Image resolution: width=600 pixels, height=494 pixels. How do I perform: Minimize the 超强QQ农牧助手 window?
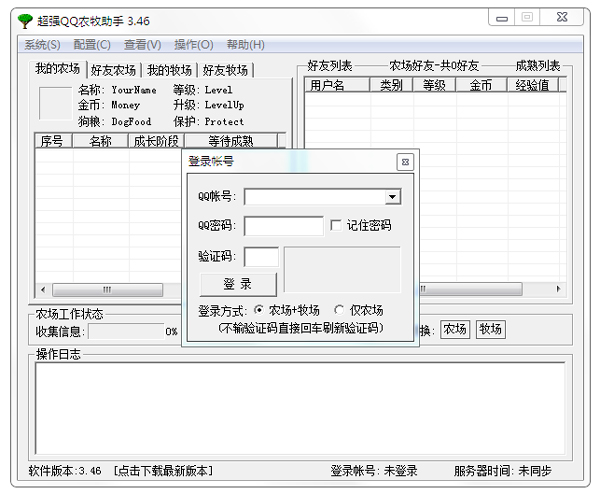click(502, 18)
